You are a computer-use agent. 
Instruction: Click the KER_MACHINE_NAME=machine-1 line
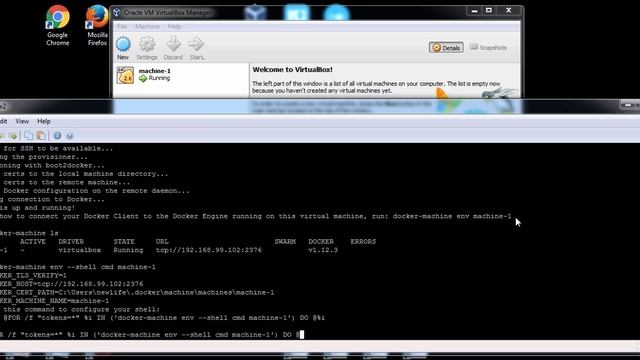pyautogui.click(x=55, y=301)
